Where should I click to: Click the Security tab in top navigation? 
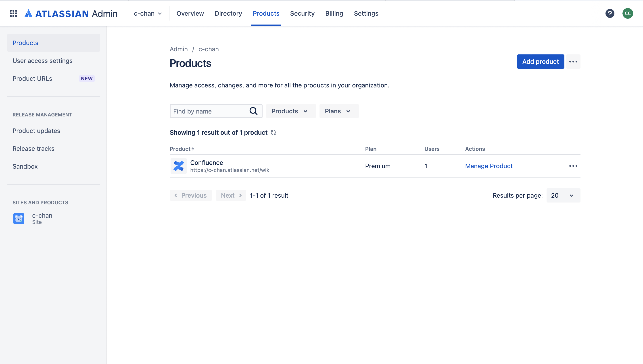(303, 13)
